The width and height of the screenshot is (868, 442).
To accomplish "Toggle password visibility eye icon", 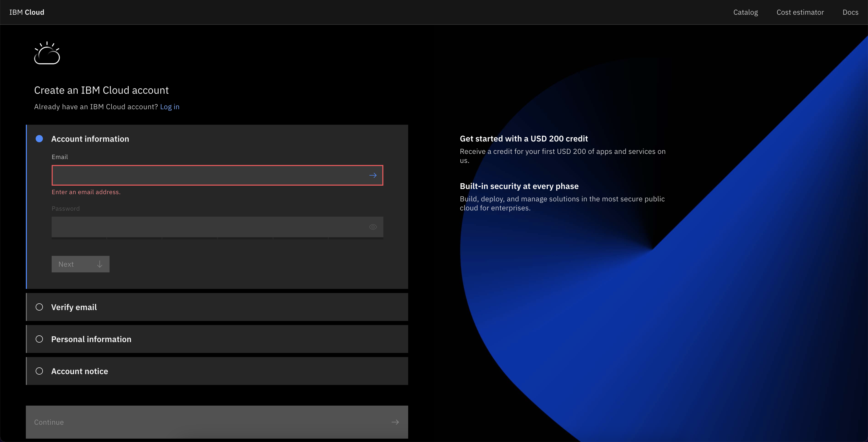I will (x=373, y=227).
